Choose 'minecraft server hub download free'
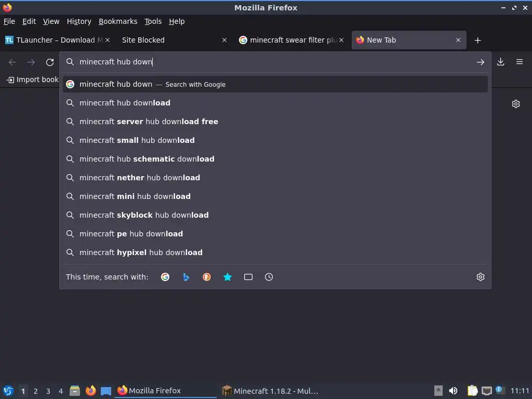532x399 pixels. [275, 122]
